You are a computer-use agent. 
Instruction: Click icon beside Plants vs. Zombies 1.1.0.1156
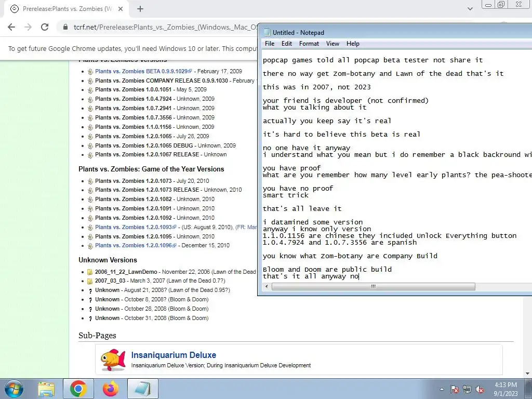click(x=90, y=127)
